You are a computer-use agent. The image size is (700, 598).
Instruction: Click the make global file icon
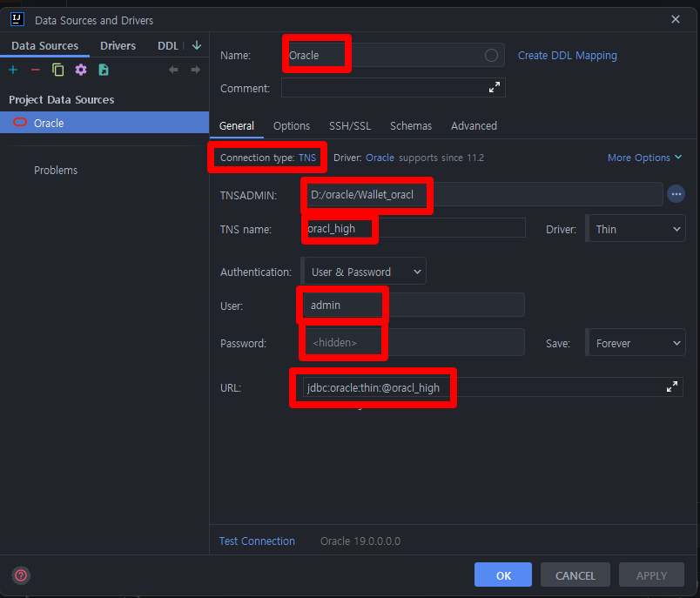104,70
